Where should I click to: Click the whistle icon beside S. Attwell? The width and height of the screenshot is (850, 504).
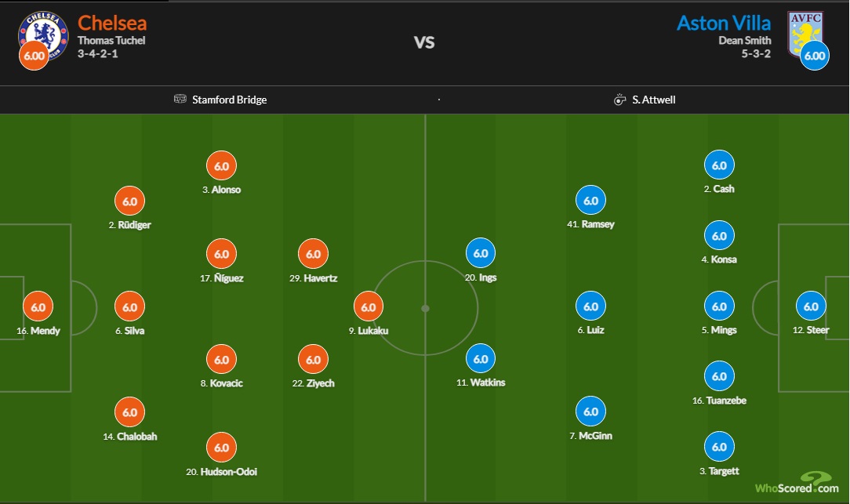[x=620, y=100]
